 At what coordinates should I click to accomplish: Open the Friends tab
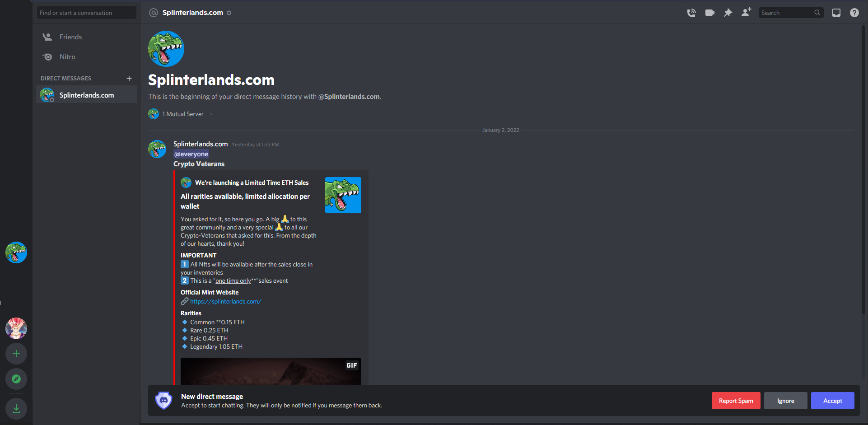(87, 37)
